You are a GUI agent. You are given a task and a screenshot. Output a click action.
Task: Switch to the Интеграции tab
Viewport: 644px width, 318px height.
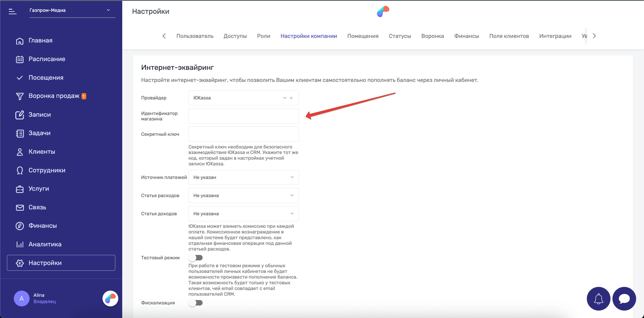coord(555,36)
